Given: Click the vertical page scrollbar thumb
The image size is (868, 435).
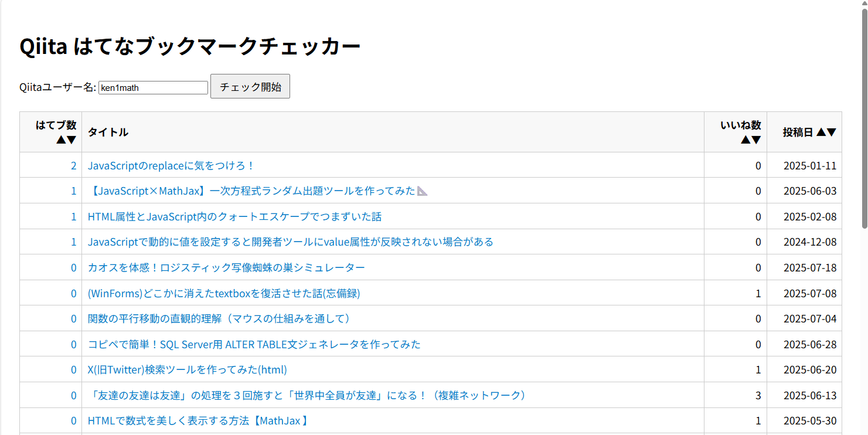Looking at the screenshot, I should pyautogui.click(x=864, y=118).
